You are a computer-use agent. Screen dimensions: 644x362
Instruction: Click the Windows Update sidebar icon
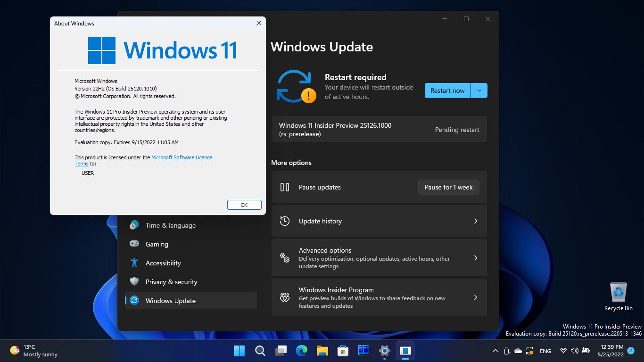click(134, 300)
